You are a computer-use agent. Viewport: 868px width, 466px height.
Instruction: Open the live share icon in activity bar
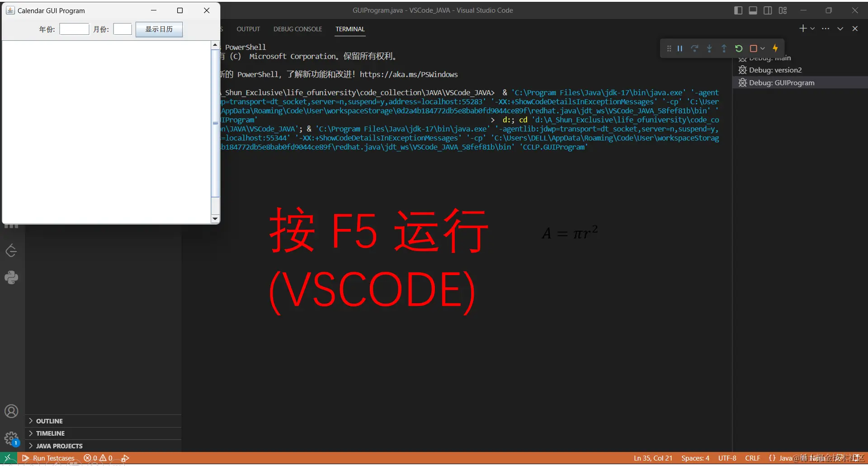pyautogui.click(x=11, y=251)
